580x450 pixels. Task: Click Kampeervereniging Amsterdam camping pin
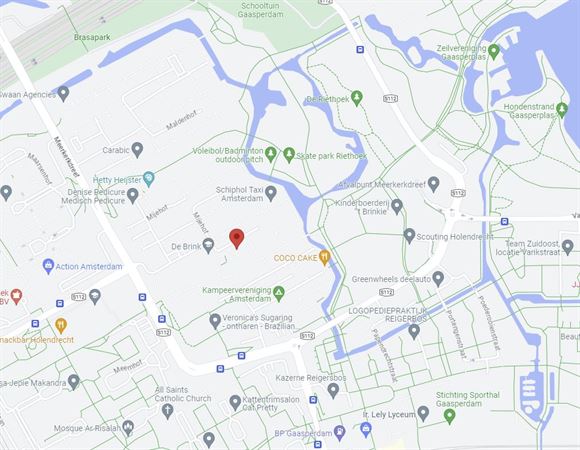279,294
